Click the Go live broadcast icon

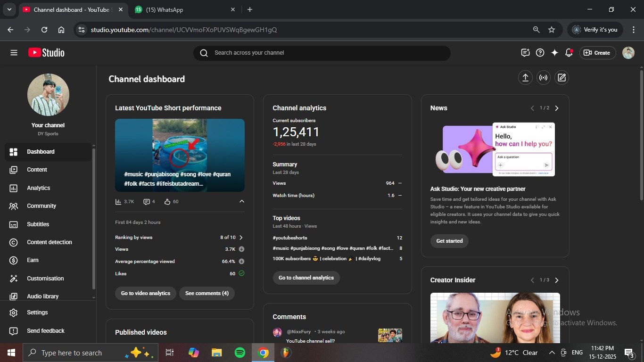point(544,78)
